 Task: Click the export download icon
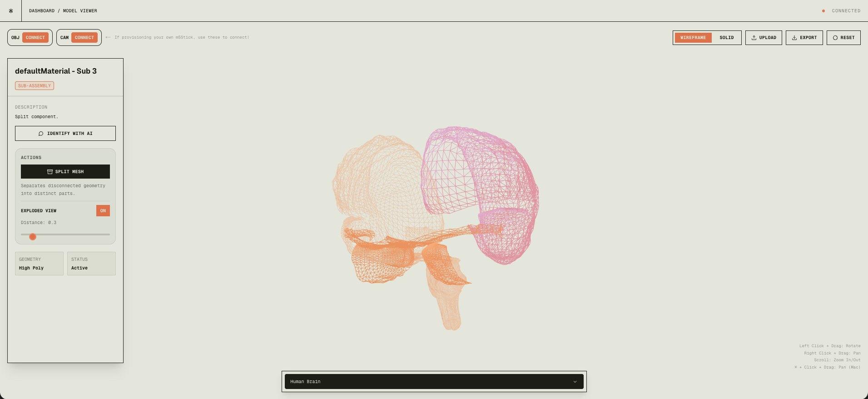pos(794,38)
